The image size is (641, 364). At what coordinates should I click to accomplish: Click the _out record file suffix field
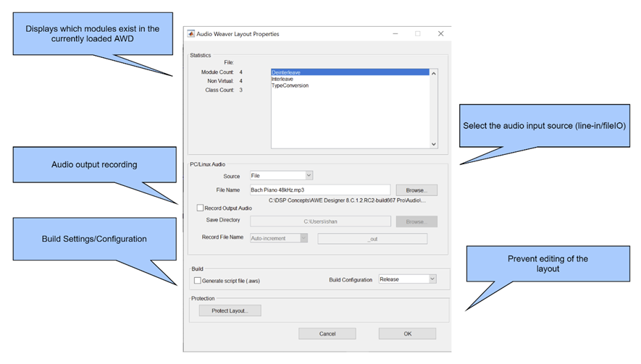(x=372, y=239)
